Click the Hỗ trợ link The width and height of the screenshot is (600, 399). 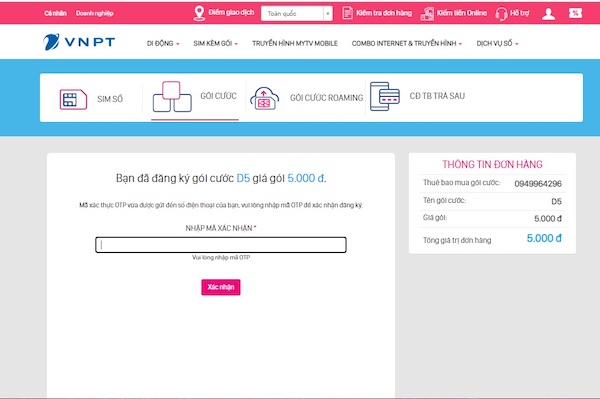pos(520,13)
